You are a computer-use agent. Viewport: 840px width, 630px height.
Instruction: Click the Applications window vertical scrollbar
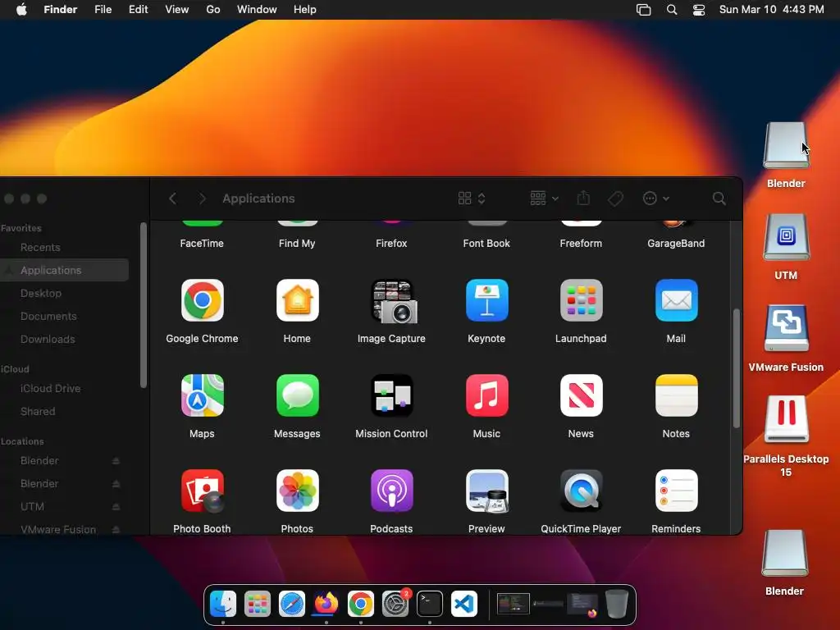click(x=737, y=368)
